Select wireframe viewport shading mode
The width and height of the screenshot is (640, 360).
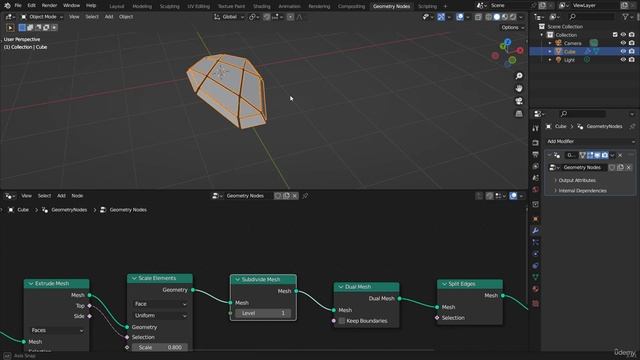(489, 17)
